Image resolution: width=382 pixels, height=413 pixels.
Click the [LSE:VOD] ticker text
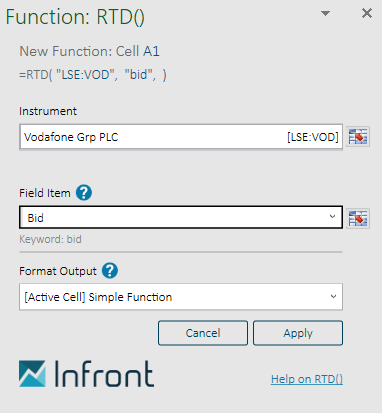click(x=313, y=137)
